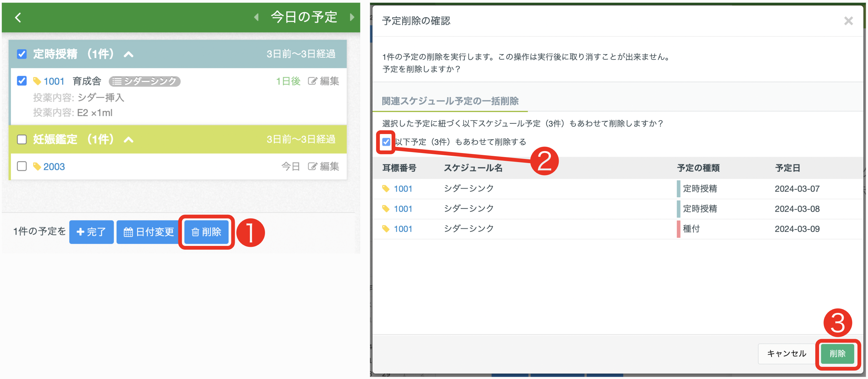Click tag icon in 2024-03-07 row
Screen dimensions: 868x379
pos(386,189)
